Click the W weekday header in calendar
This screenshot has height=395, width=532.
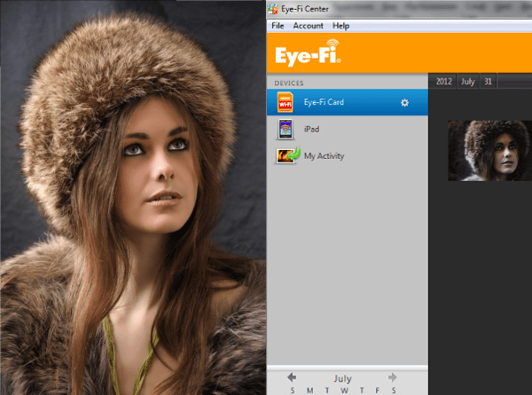tap(342, 391)
